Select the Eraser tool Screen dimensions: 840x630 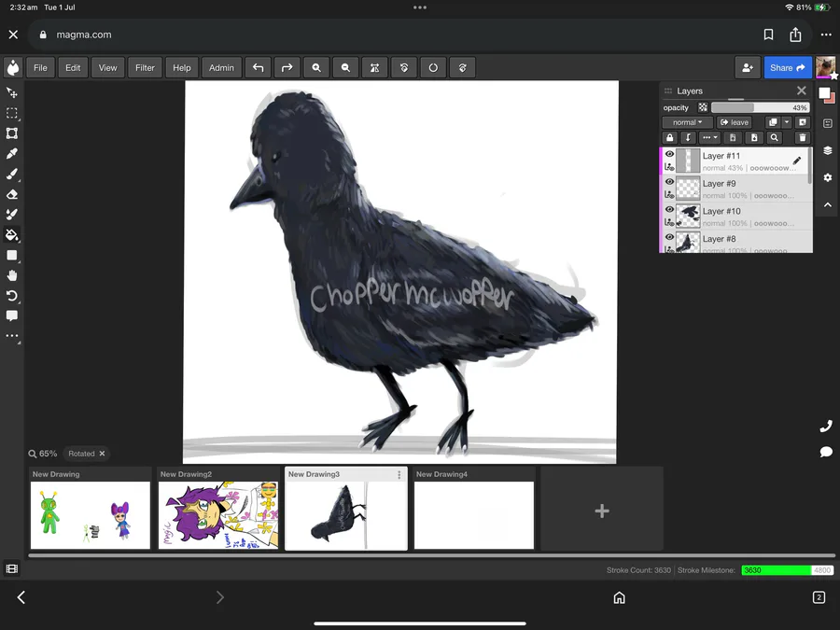(x=12, y=194)
